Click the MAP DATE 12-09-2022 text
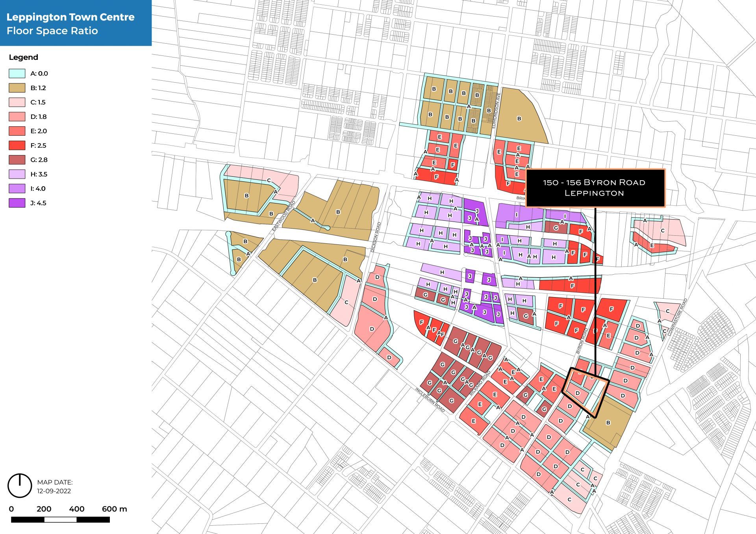The image size is (756, 534). click(55, 487)
